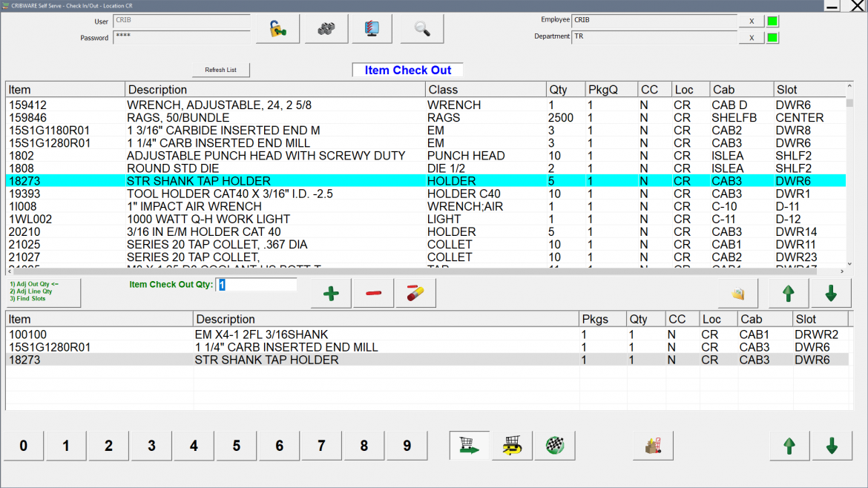Click the Refresh List button
This screenshot has width=868, height=488.
[220, 69]
